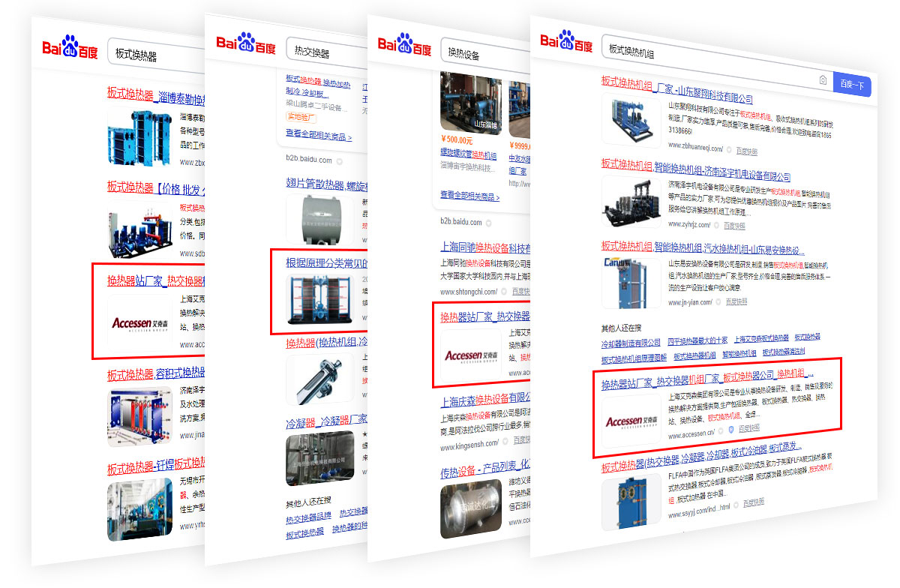This screenshot has height=588, width=900.
Task: Click the Baidu logo beside 换热设备 search box
Action: click(x=405, y=46)
